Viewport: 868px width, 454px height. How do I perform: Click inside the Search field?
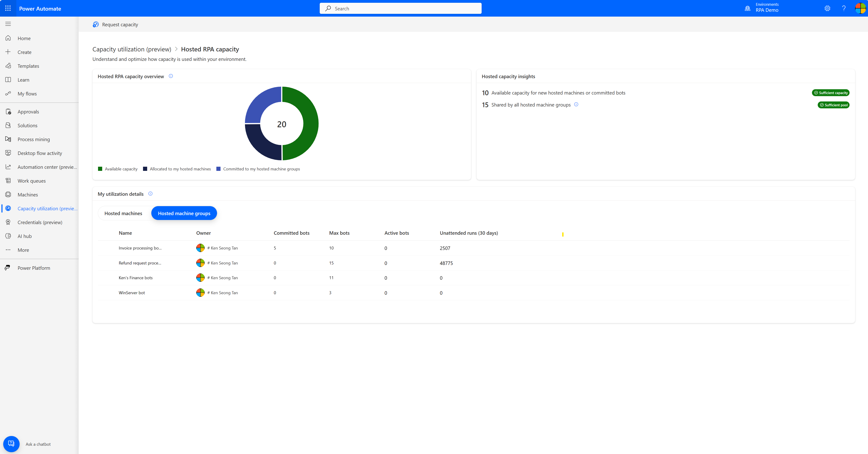pyautogui.click(x=400, y=8)
